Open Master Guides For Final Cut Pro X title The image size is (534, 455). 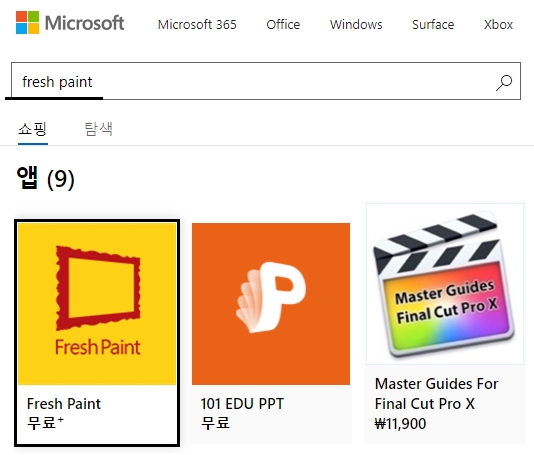pyautogui.click(x=436, y=394)
